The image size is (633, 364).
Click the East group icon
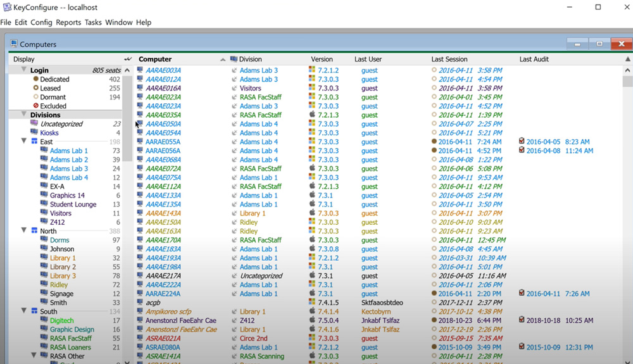(x=34, y=141)
